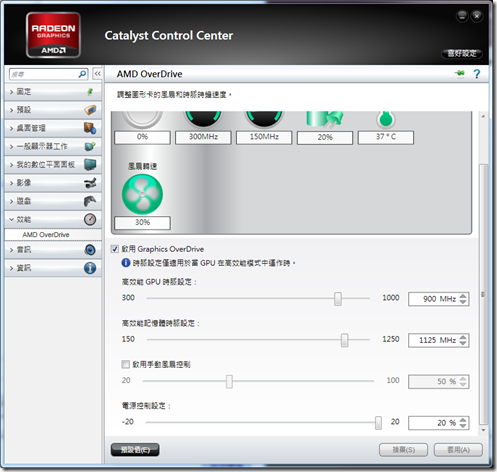Open the 遊戲 menu item
The image size is (497, 472).
[53, 201]
